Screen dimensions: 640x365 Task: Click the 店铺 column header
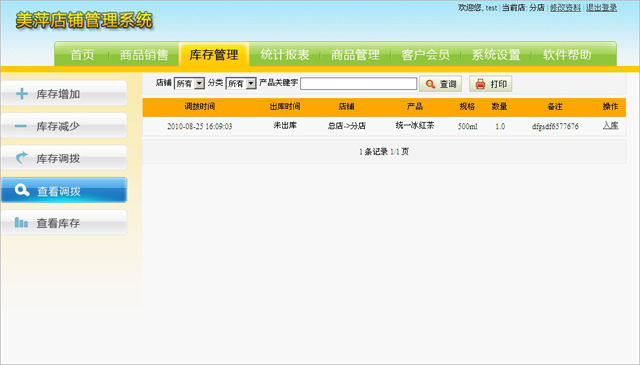(347, 107)
